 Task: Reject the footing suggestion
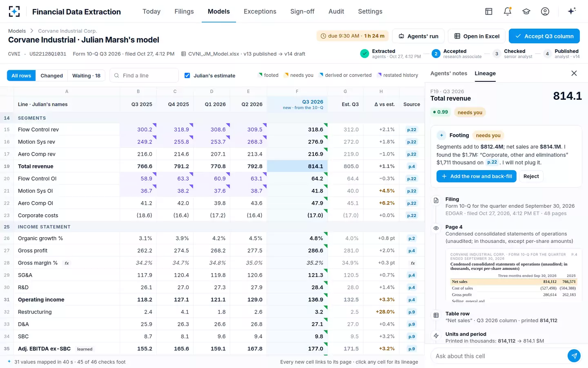tap(531, 176)
